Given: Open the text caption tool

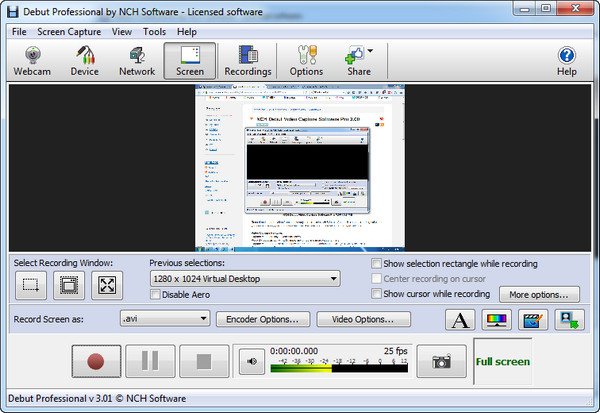Looking at the screenshot, I should [460, 320].
